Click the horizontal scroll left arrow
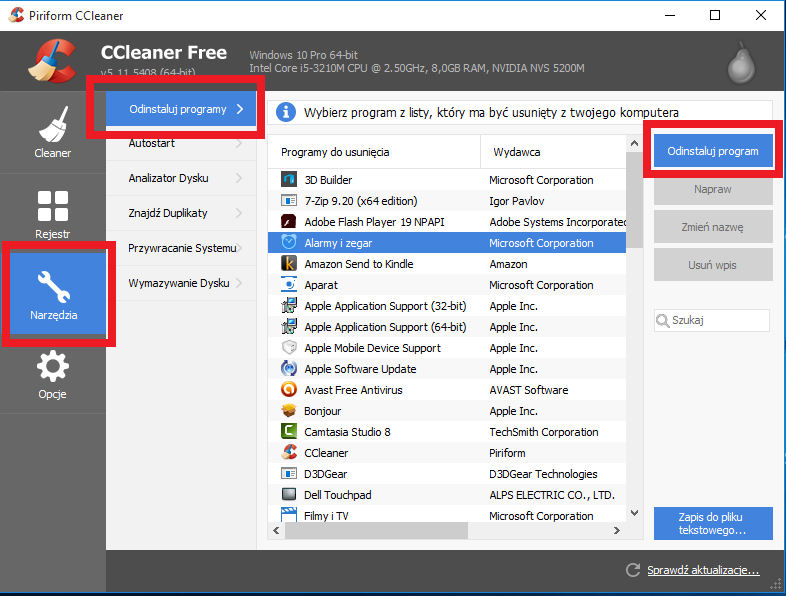The height and width of the screenshot is (596, 786). click(x=276, y=530)
